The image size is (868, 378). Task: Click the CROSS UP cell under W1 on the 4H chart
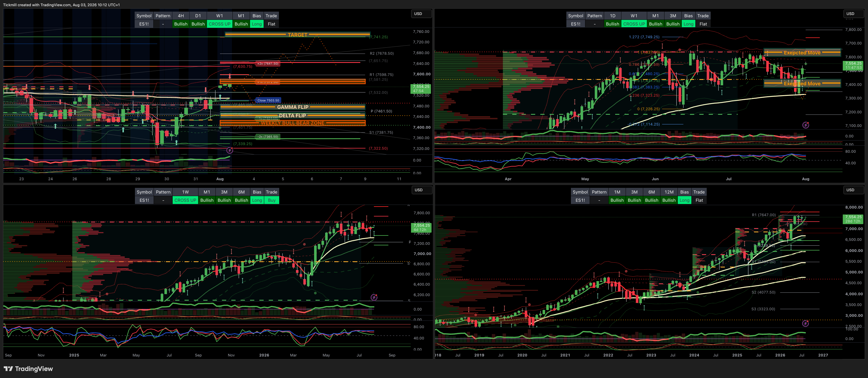[x=219, y=24]
